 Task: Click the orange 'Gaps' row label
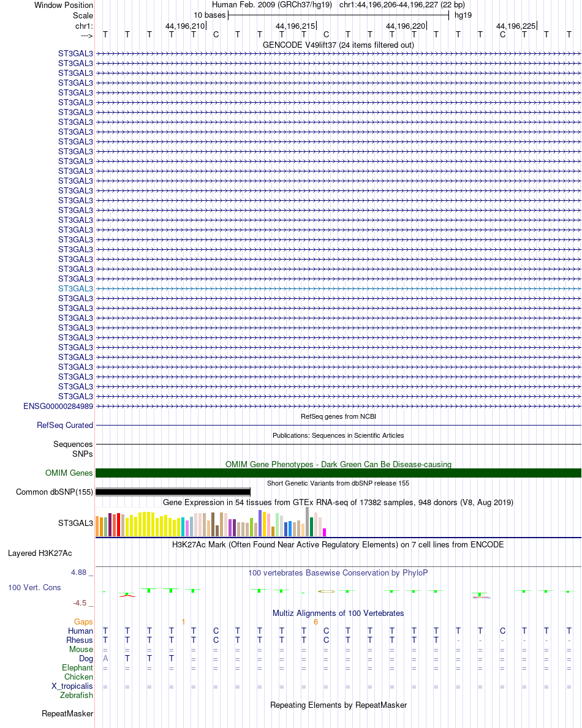(83, 621)
